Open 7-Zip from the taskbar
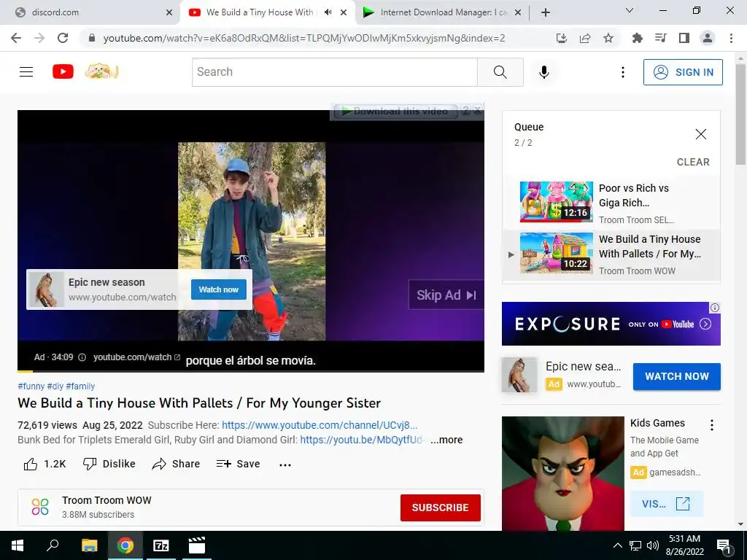Image resolution: width=747 pixels, height=560 pixels. [161, 545]
